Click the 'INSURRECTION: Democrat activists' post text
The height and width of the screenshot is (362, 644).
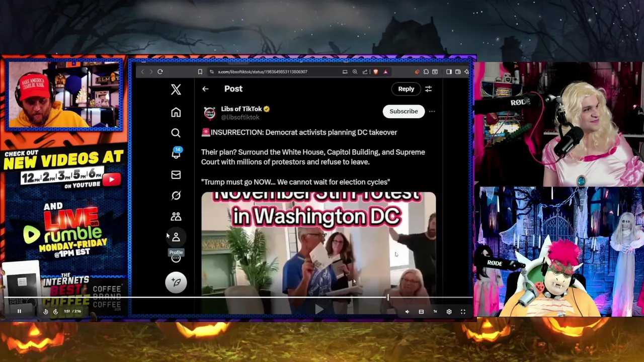(x=299, y=132)
